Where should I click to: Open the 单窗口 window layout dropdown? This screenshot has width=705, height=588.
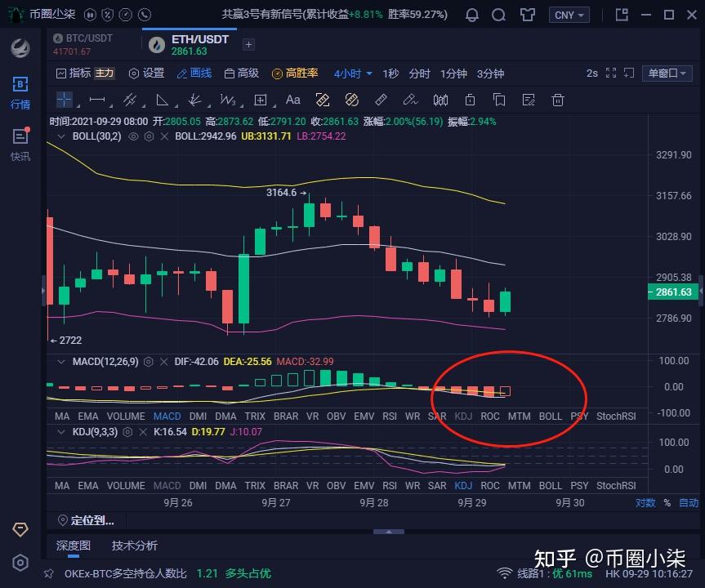[667, 73]
